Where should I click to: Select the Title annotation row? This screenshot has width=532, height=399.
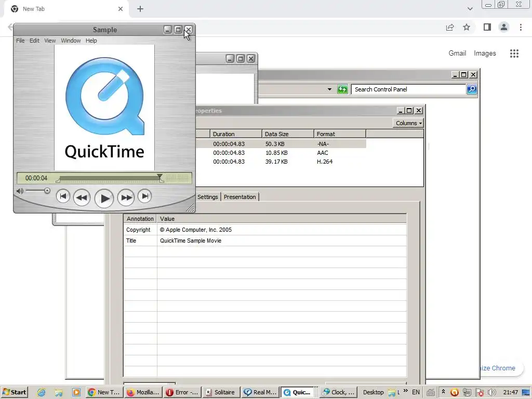pyautogui.click(x=265, y=241)
